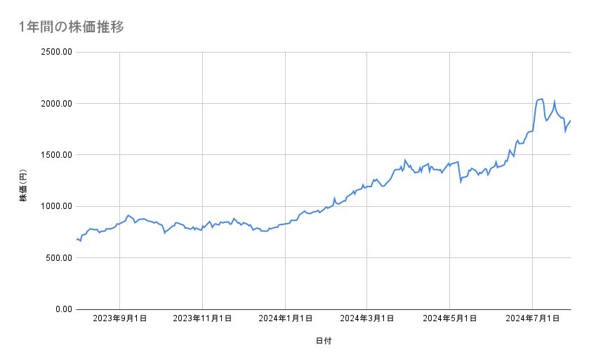
Task: Click the highest peak of the price line
Action: tap(542, 99)
